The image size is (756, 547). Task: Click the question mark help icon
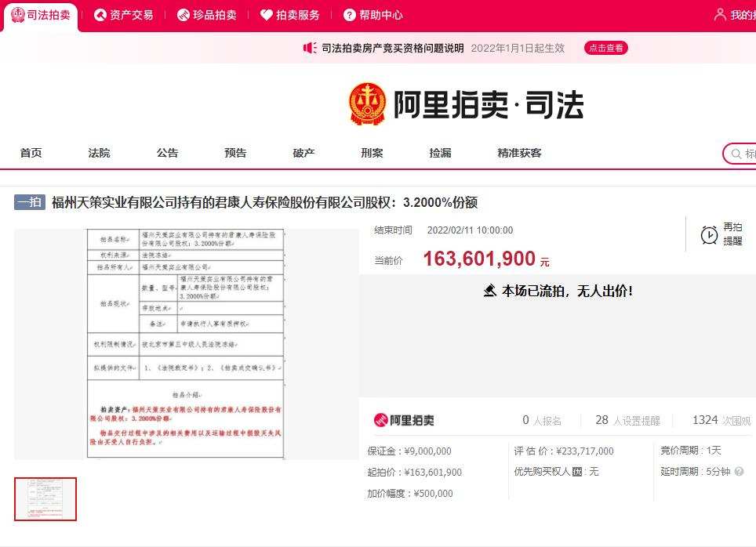click(350, 16)
